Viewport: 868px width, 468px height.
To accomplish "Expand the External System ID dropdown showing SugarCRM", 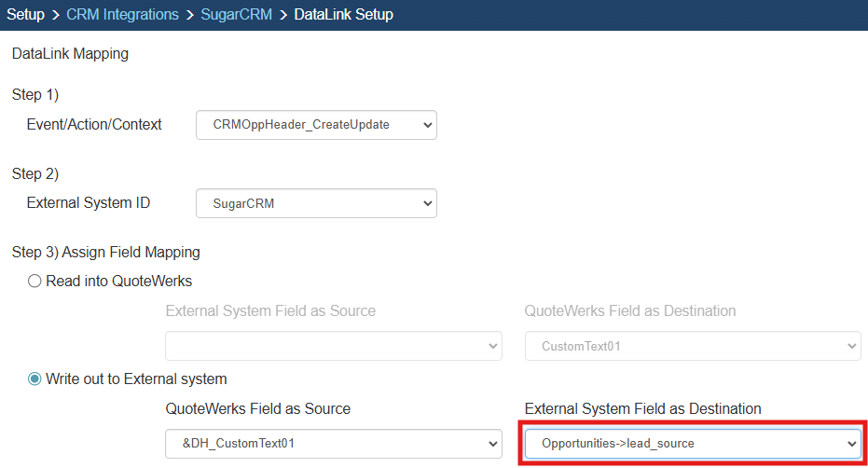I will (x=316, y=203).
